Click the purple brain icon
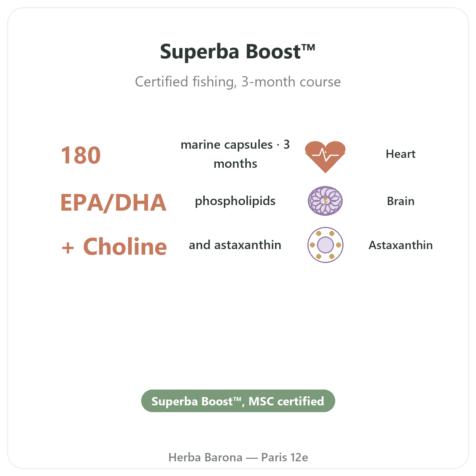Viewport: 476px width, 476px height. tap(325, 201)
